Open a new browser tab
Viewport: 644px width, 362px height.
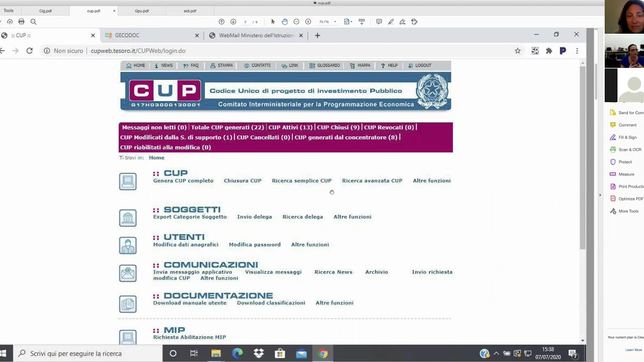pos(317,35)
